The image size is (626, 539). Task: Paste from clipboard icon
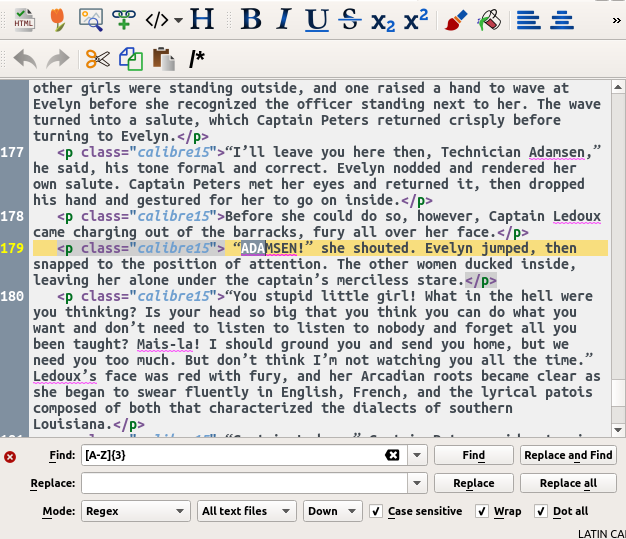coord(164,59)
